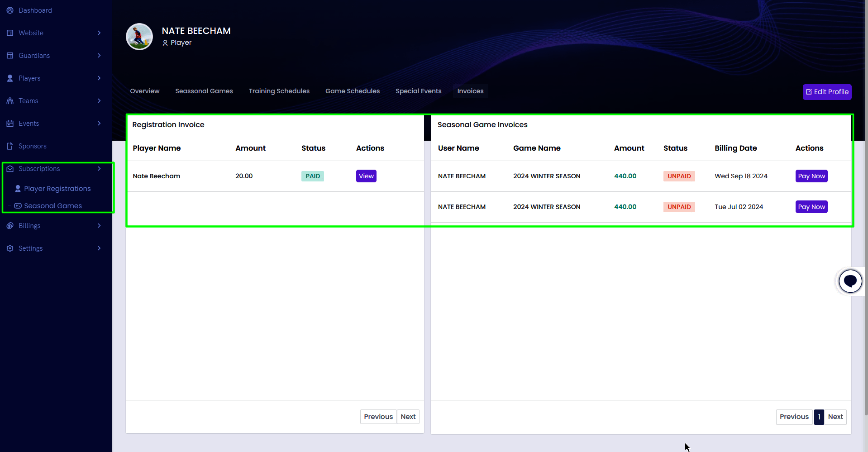Click the Wed Sep 18 2024 date
This screenshot has width=868, height=452.
pos(741,176)
